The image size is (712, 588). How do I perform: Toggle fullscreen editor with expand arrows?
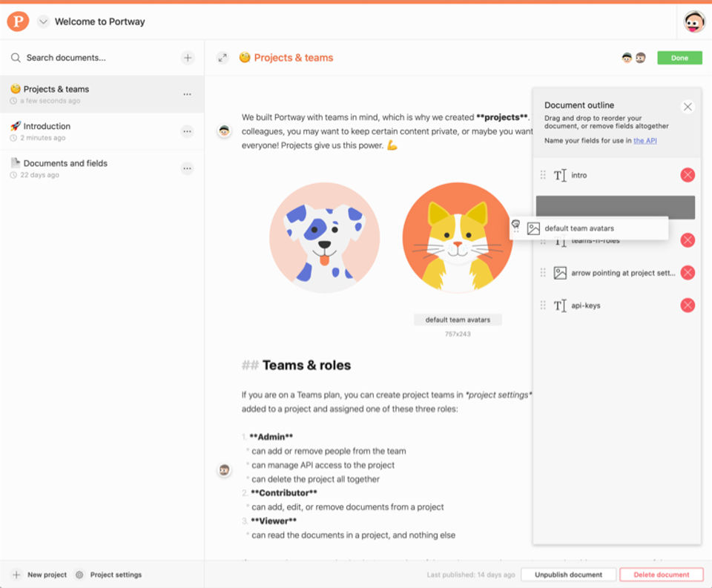coord(222,58)
